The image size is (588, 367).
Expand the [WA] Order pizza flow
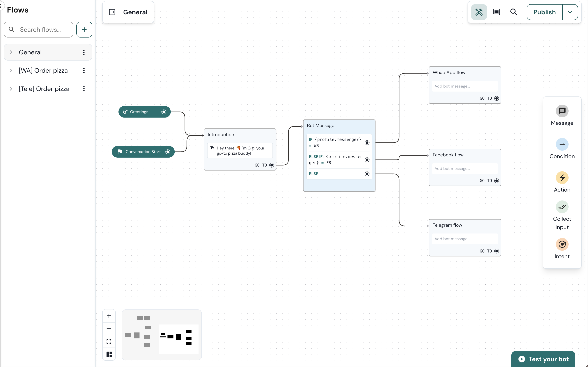[11, 70]
